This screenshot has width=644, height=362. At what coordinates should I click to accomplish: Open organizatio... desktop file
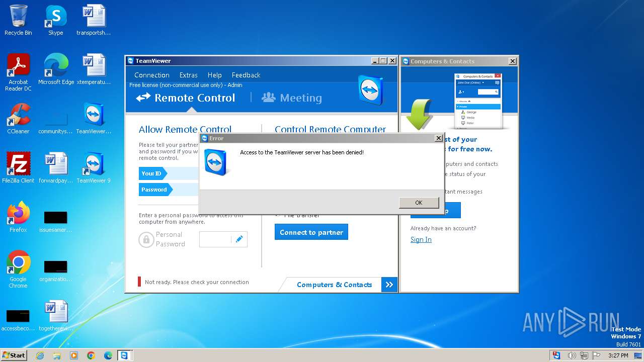pyautogui.click(x=56, y=271)
